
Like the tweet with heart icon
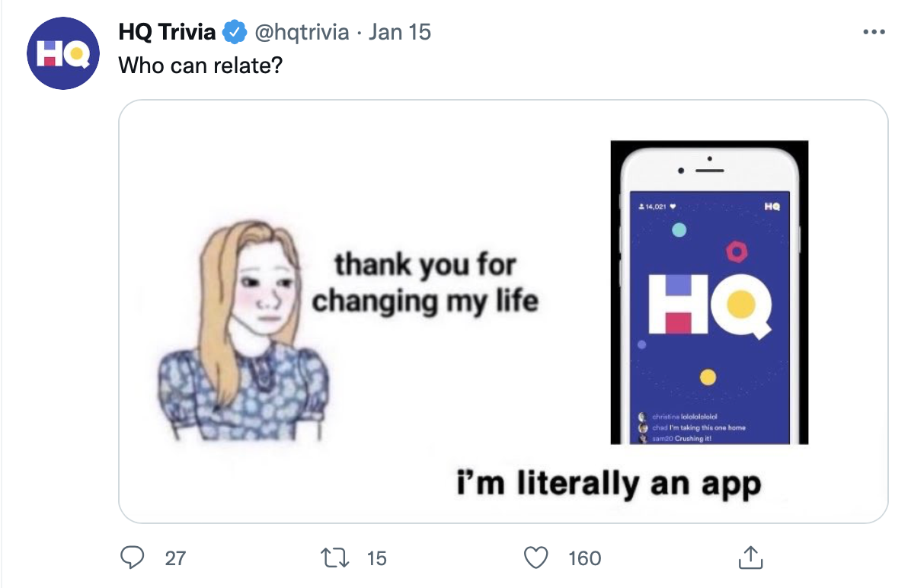click(x=535, y=558)
